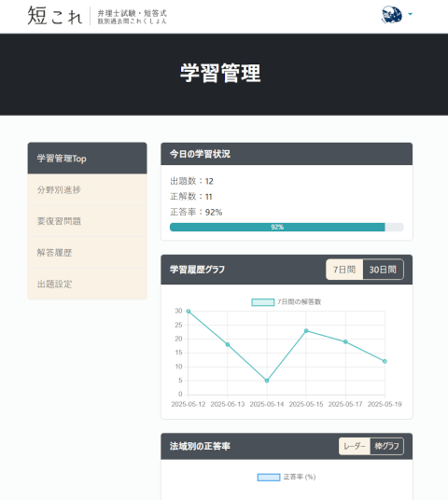The height and width of the screenshot is (500, 448).
Task: Click the 今日の学習状況 card header
Action: [x=287, y=154]
